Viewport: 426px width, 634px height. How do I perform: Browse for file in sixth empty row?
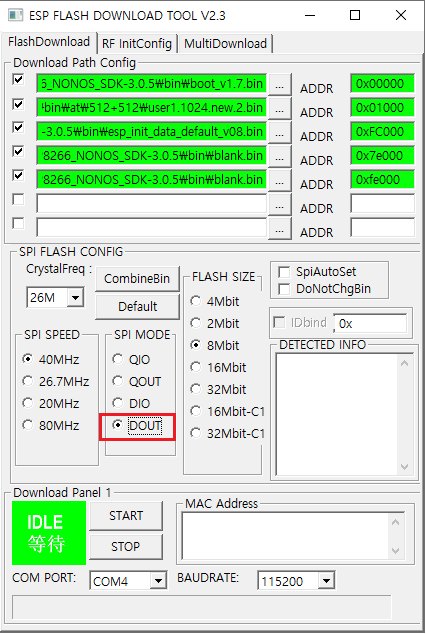280,204
